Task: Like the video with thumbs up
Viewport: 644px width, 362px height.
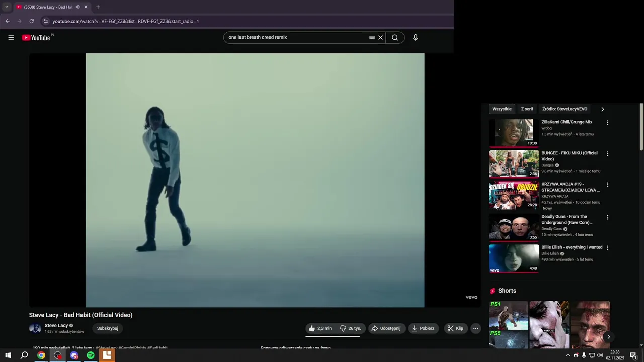Action: coord(320,328)
